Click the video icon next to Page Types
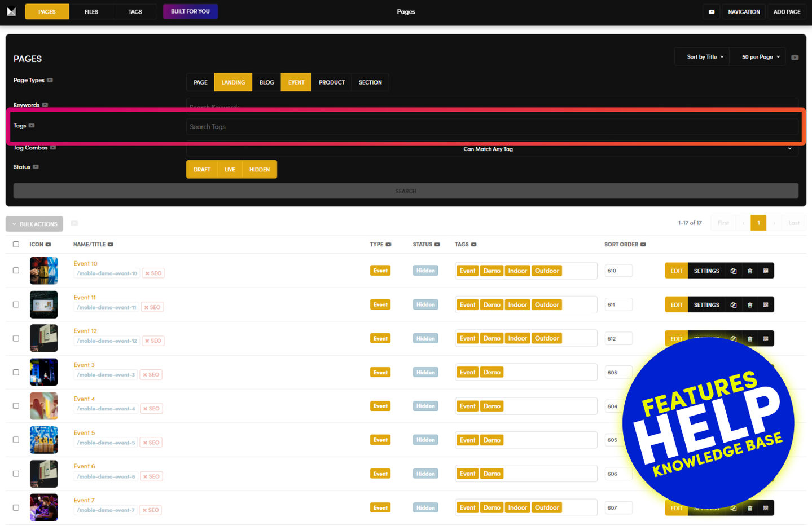This screenshot has height=526, width=812. pyautogui.click(x=50, y=80)
